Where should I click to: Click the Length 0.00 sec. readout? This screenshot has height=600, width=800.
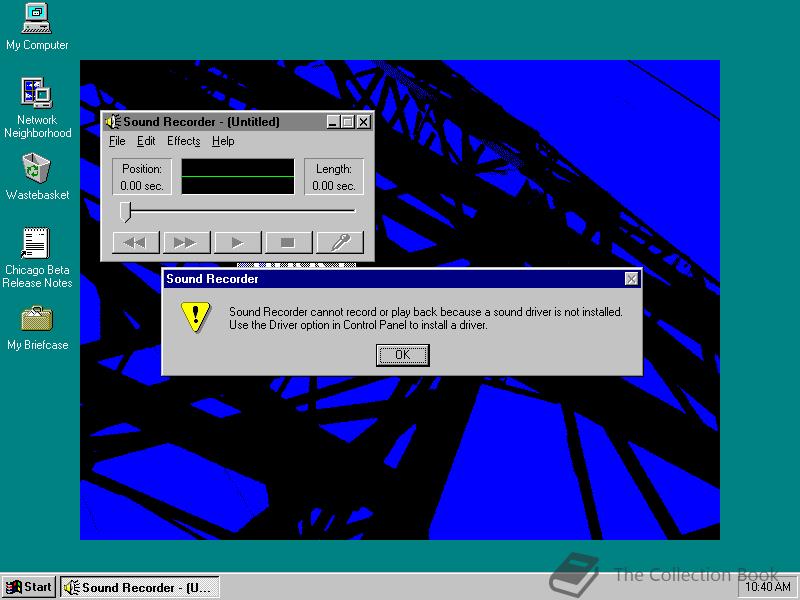[334, 177]
